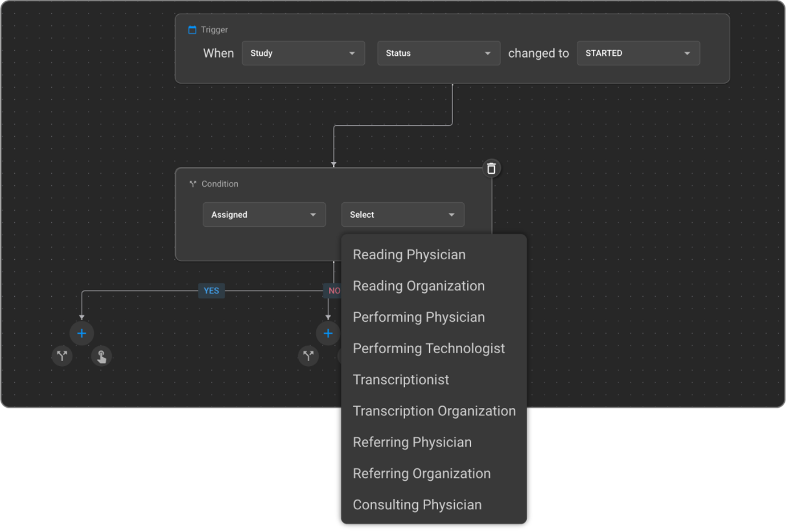Viewport: 786px width, 532px height.
Task: Add a condition branch under the NO path
Action: click(x=308, y=356)
